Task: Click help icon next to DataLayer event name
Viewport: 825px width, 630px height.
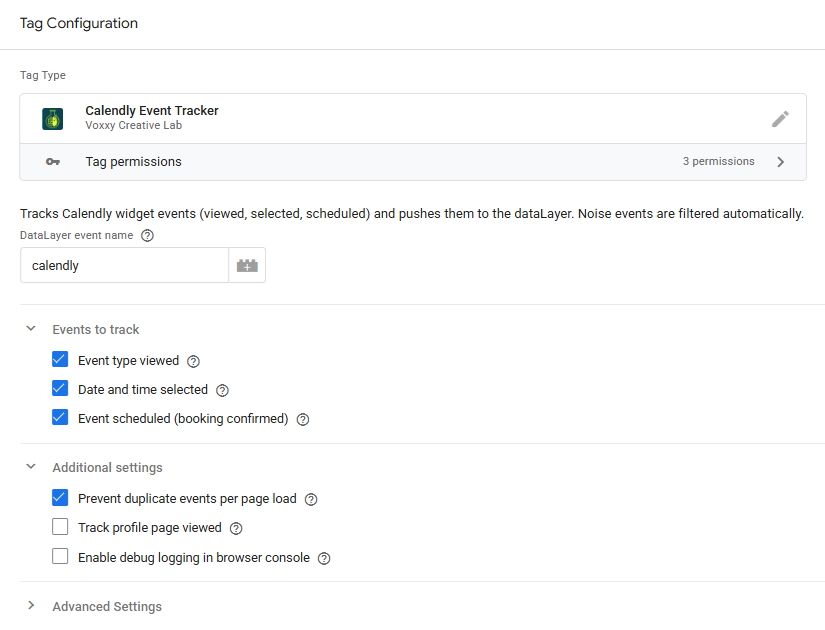Action: pyautogui.click(x=147, y=236)
